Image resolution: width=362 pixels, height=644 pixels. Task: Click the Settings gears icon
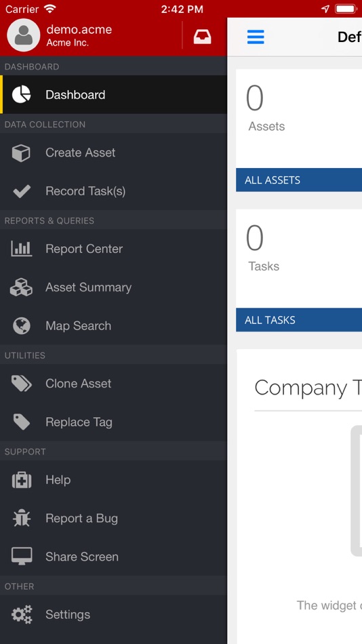[22, 614]
